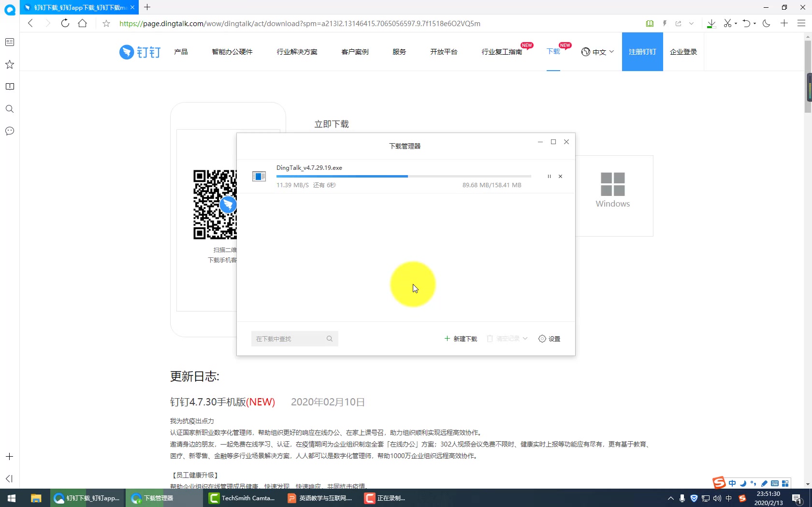Click the 企业登录 button
Image resolution: width=812 pixels, height=507 pixels.
point(683,52)
